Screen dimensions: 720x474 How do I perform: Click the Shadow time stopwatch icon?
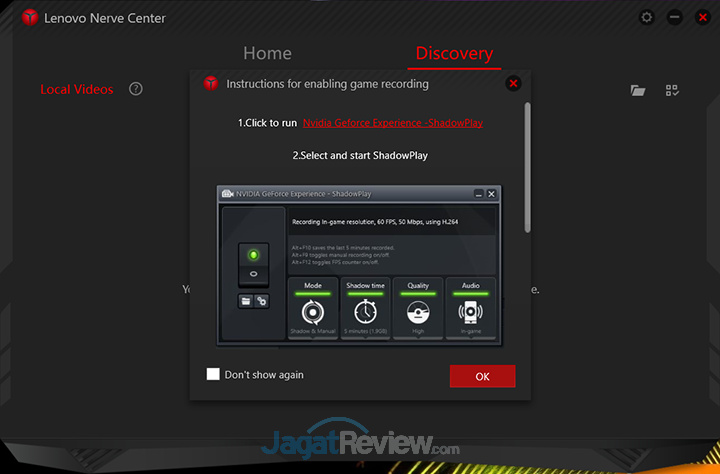click(365, 312)
